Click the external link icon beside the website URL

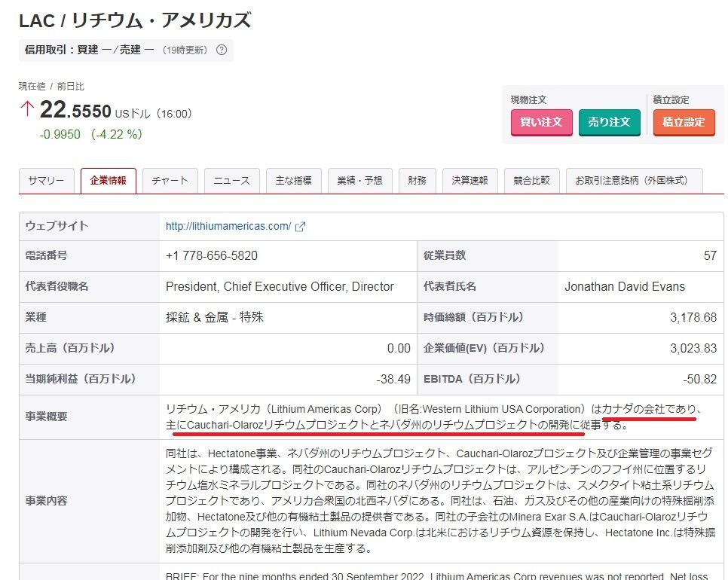[301, 227]
